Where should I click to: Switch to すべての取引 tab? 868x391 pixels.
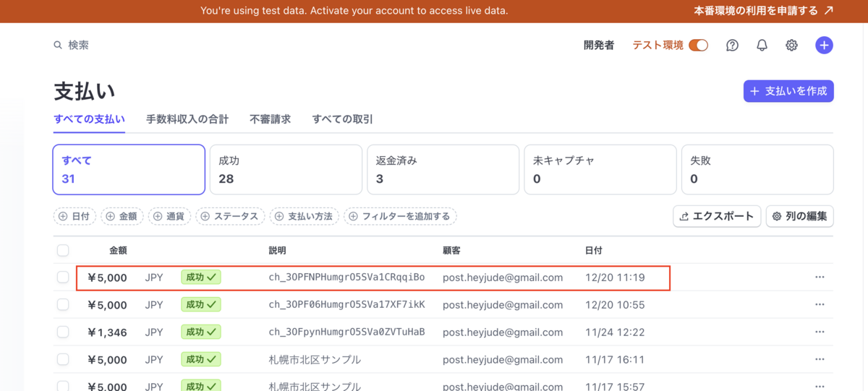coord(342,119)
